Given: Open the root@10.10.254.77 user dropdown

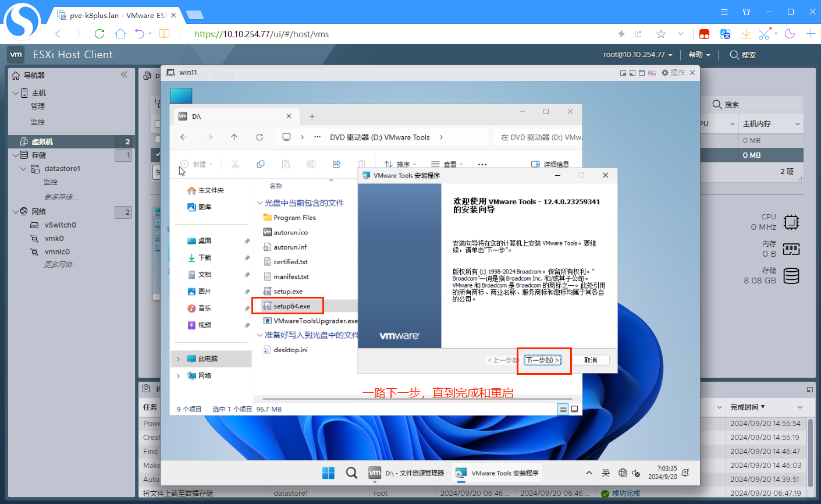Looking at the screenshot, I should click(x=638, y=55).
